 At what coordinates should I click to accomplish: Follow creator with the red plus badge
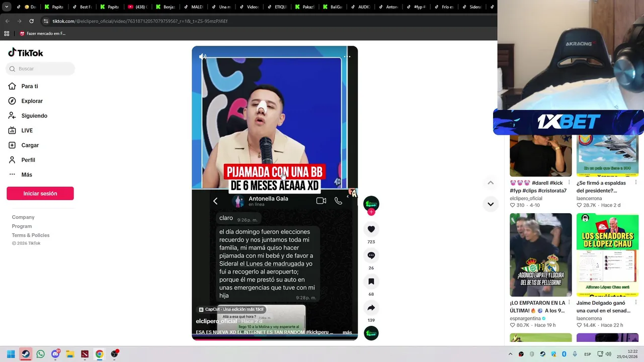(x=371, y=212)
